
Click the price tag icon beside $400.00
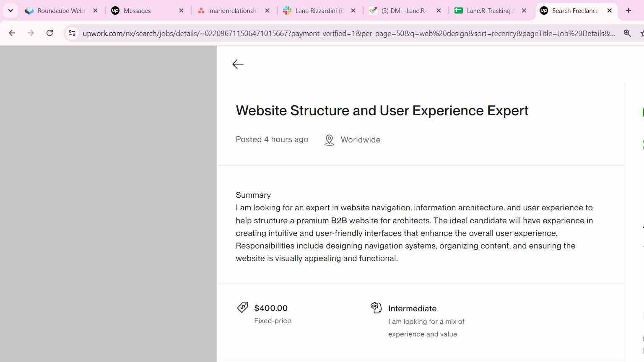click(x=242, y=307)
